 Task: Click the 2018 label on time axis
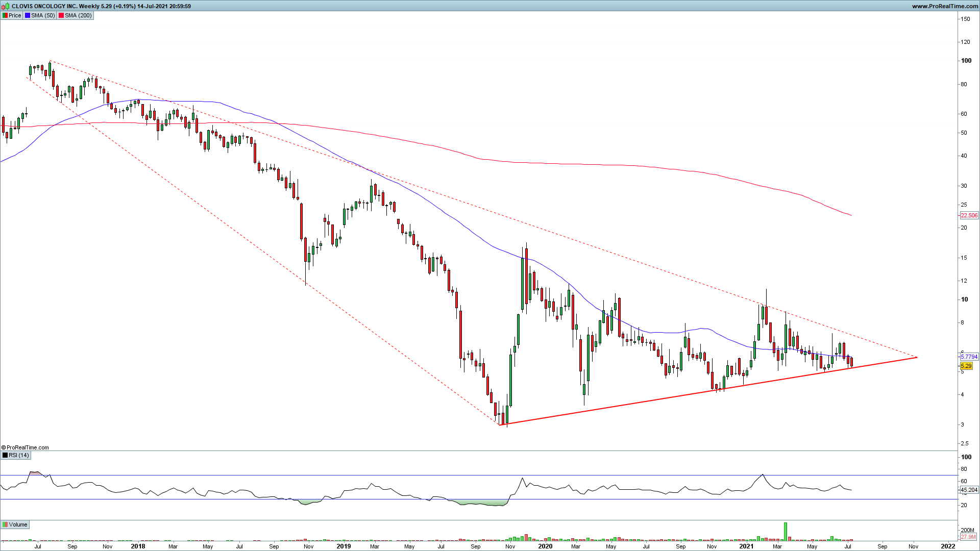(138, 546)
